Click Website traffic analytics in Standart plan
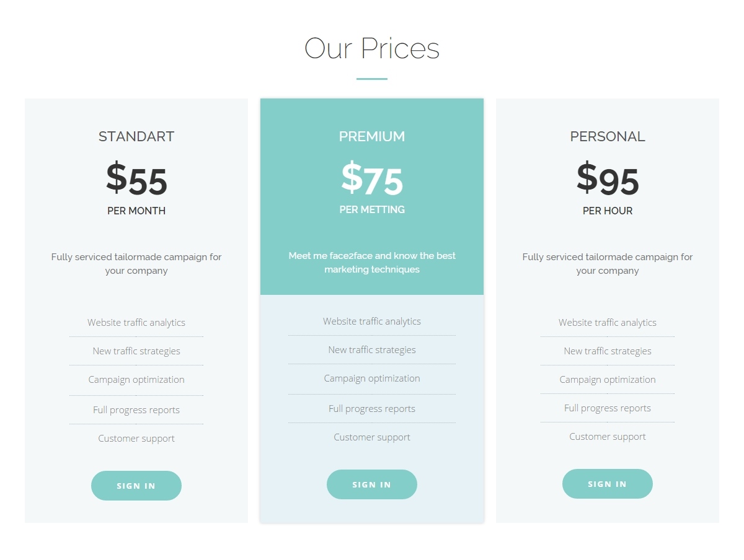The height and width of the screenshot is (560, 744). tap(136, 323)
